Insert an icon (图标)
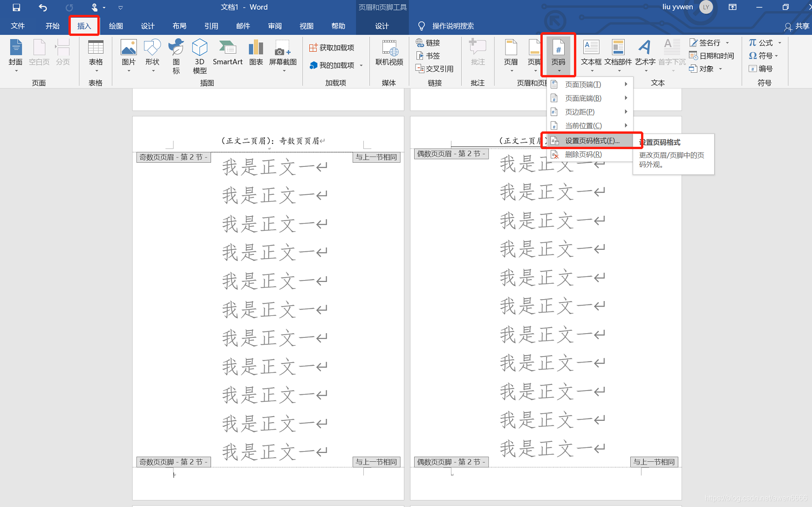This screenshot has height=507, width=812. click(x=176, y=56)
